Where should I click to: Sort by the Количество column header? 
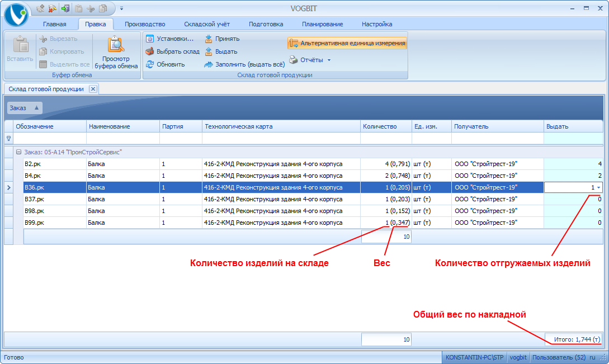(x=386, y=126)
